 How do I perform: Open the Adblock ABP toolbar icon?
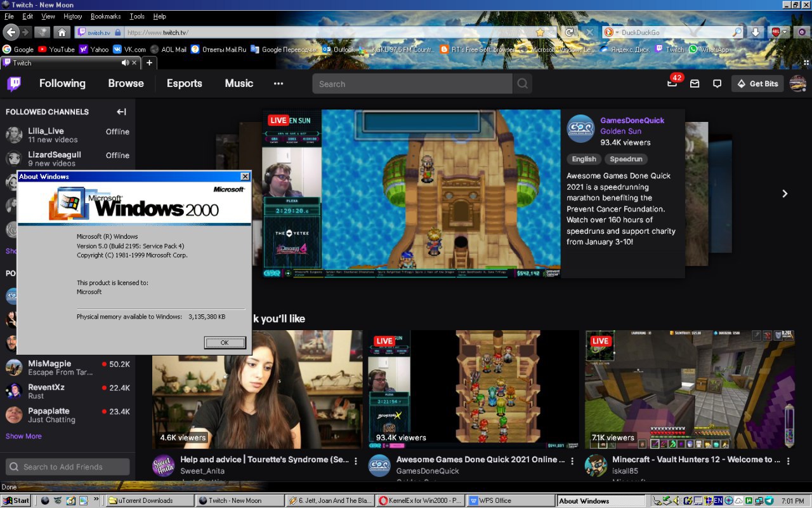click(x=776, y=32)
